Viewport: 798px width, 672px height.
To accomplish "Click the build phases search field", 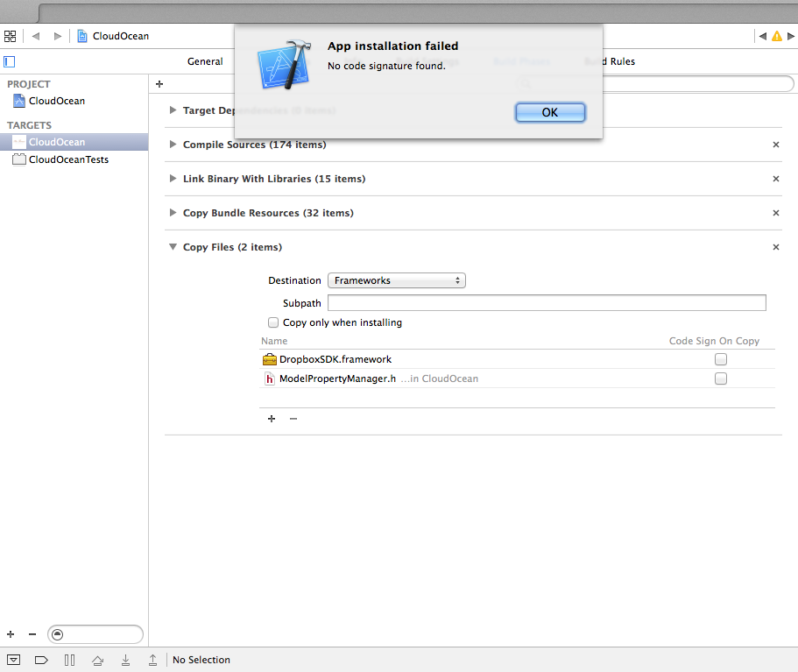I will click(x=655, y=84).
